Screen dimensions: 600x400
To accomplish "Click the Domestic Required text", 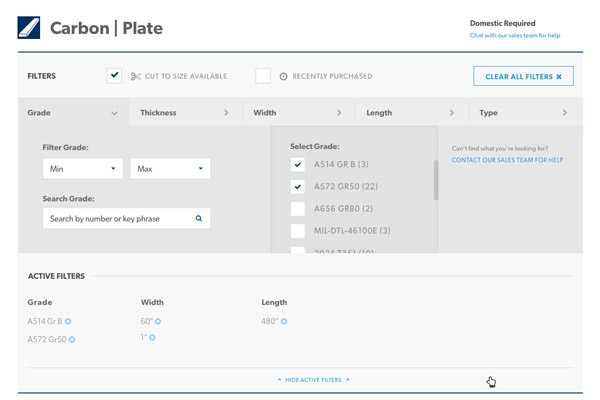I will click(502, 23).
